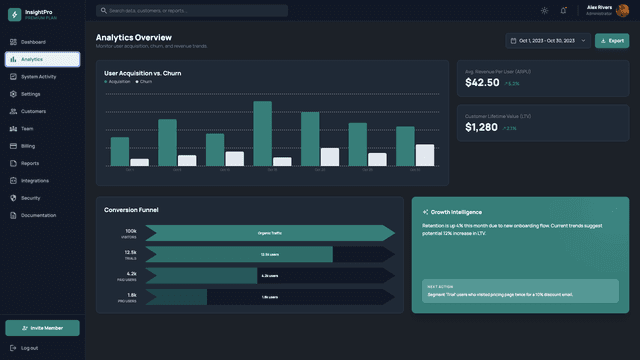
Task: Navigate to Integrations in sidebar
Action: (x=42, y=181)
